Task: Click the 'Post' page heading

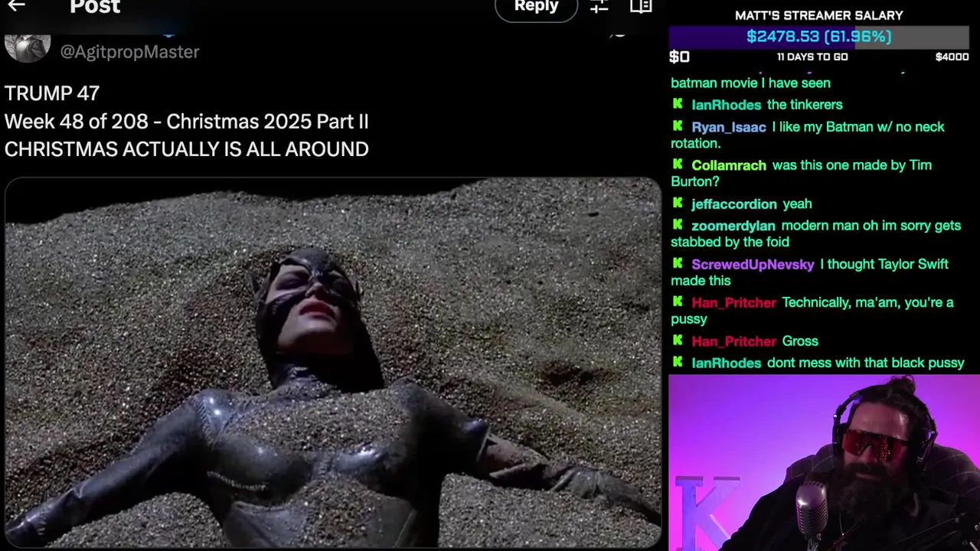Action: pos(95,8)
